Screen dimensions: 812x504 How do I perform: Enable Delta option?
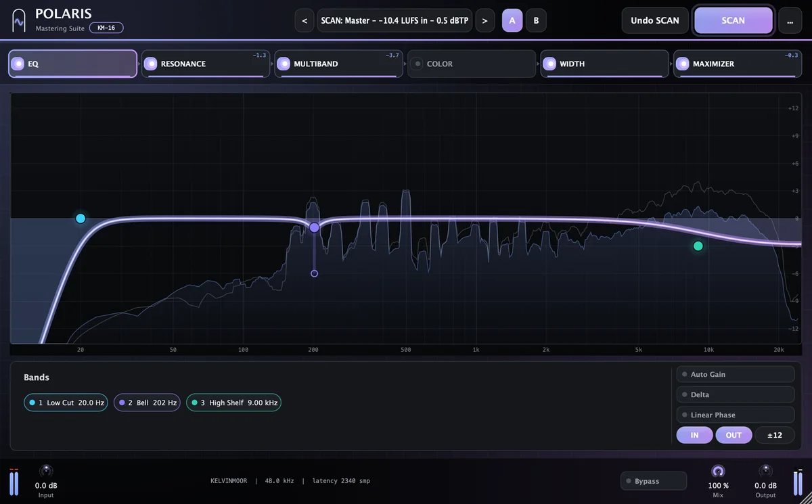pyautogui.click(x=736, y=394)
